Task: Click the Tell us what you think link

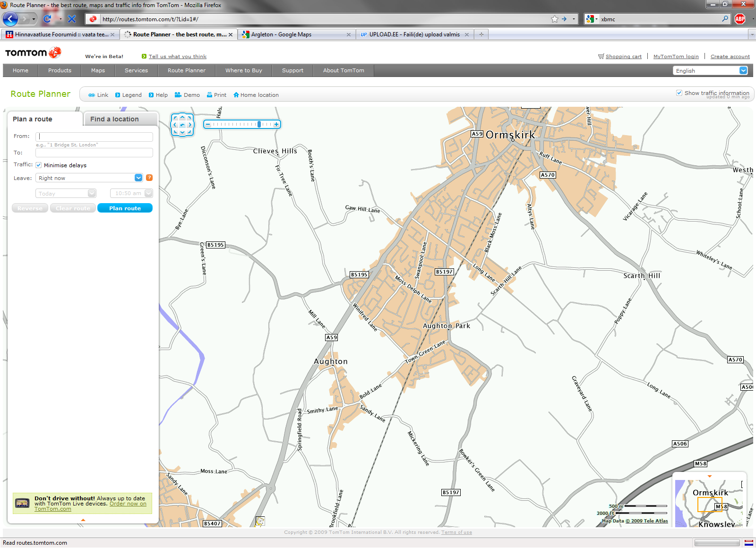Action: 178,56
